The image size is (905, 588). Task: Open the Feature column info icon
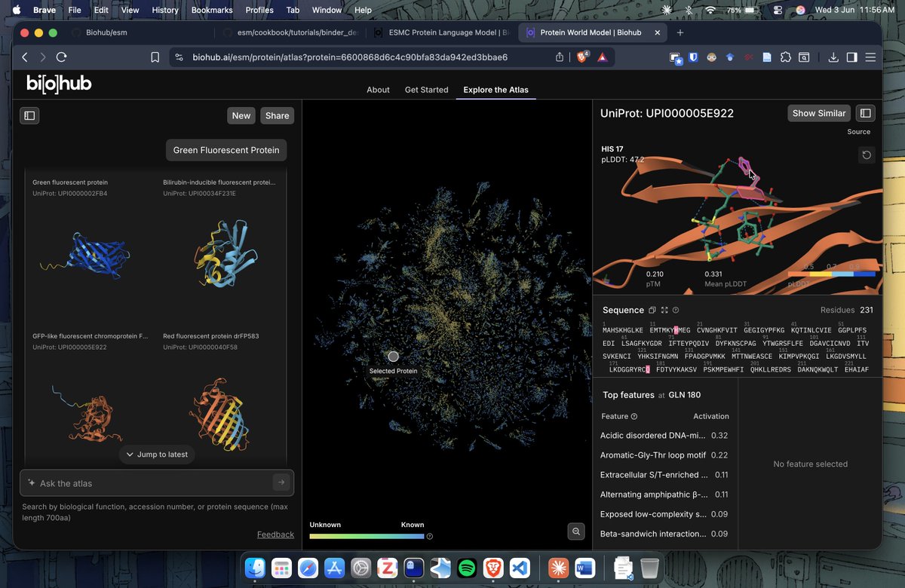633,416
